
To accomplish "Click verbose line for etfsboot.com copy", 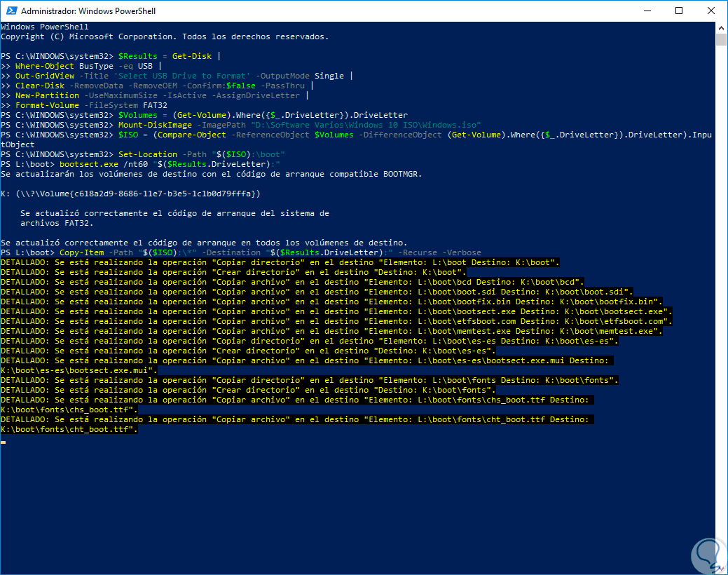I will coord(336,321).
